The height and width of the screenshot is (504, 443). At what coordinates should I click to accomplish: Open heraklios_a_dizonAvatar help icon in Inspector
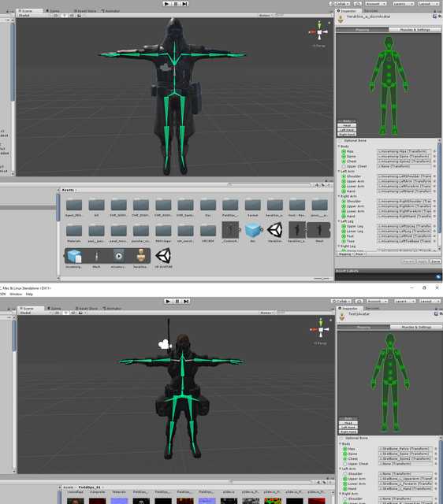434,17
